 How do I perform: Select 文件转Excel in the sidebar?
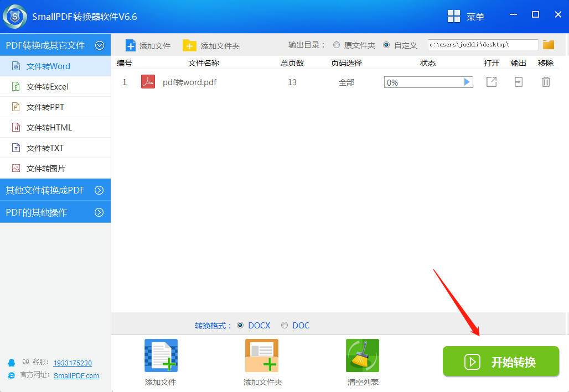click(55, 87)
